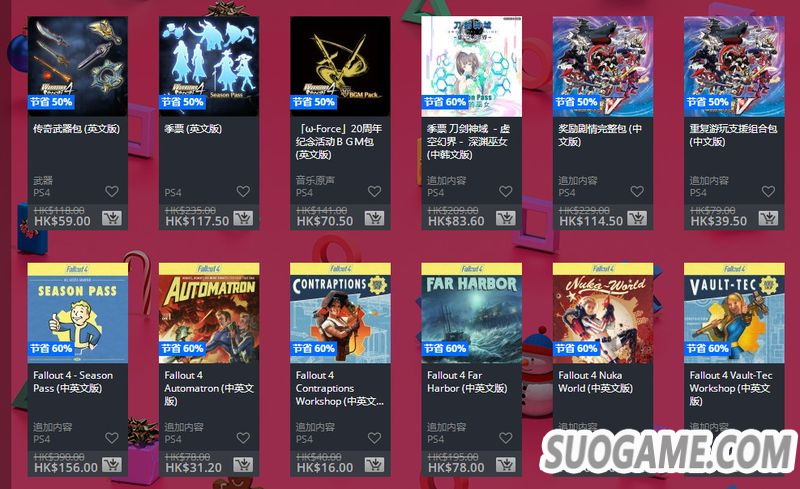Open Fallout 4 Nuka World cover image
The height and width of the screenshot is (489, 800).
tap(603, 313)
